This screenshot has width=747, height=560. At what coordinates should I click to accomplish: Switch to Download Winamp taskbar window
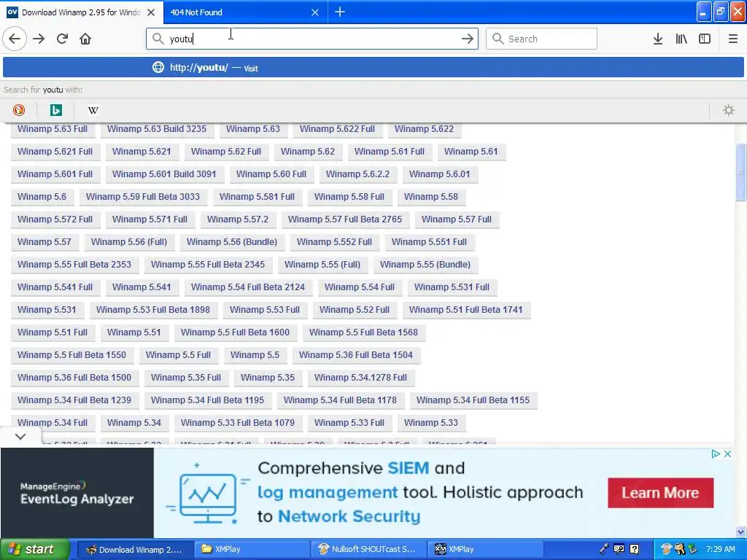(x=135, y=549)
